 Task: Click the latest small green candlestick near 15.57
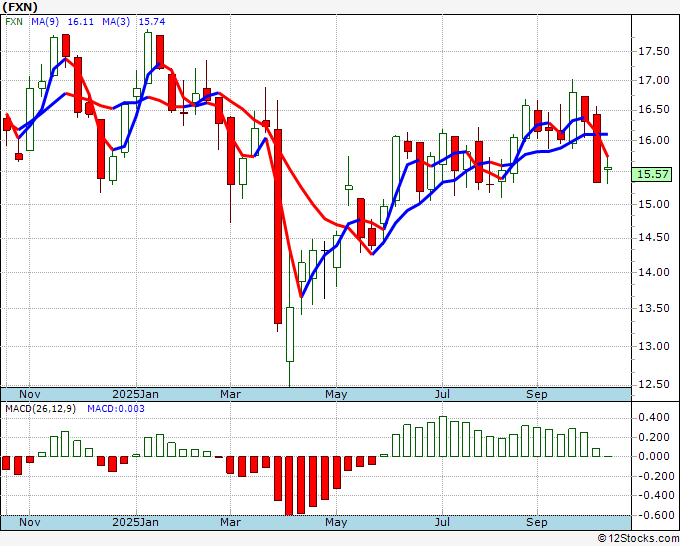(608, 169)
